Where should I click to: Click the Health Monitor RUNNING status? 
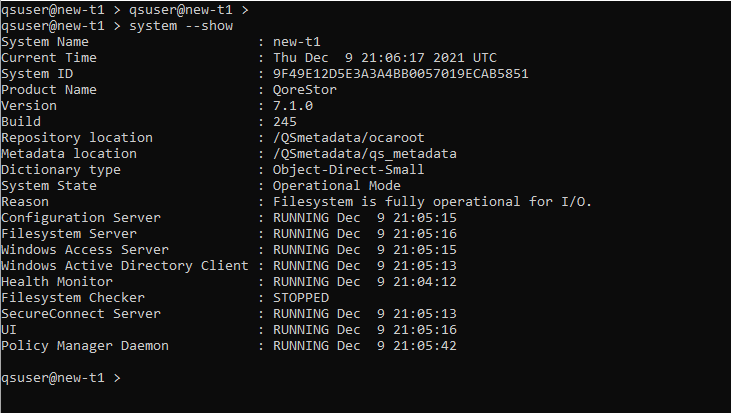300,282
